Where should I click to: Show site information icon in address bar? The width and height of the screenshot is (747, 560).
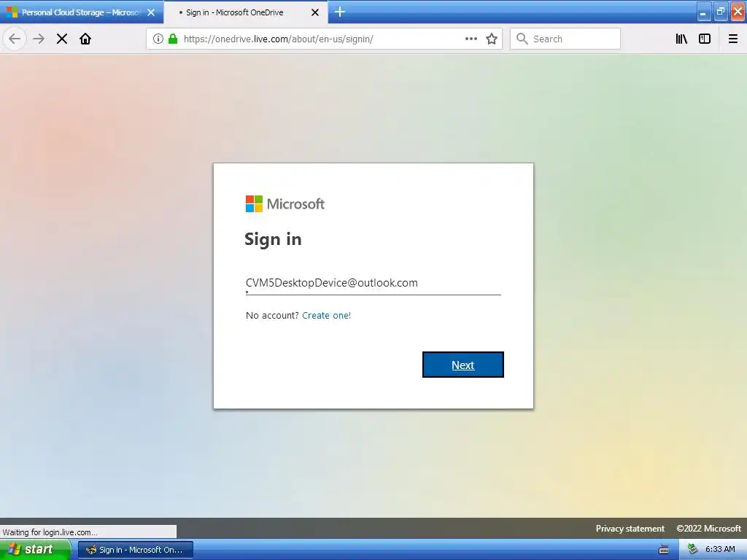coord(158,39)
